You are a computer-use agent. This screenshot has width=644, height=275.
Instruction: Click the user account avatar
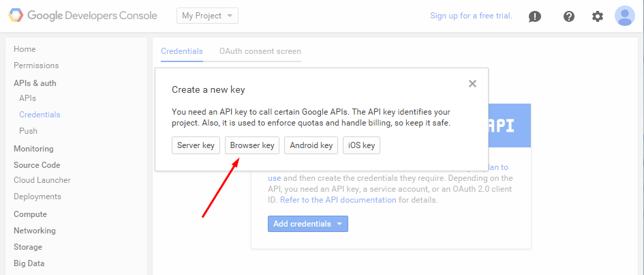(x=624, y=16)
